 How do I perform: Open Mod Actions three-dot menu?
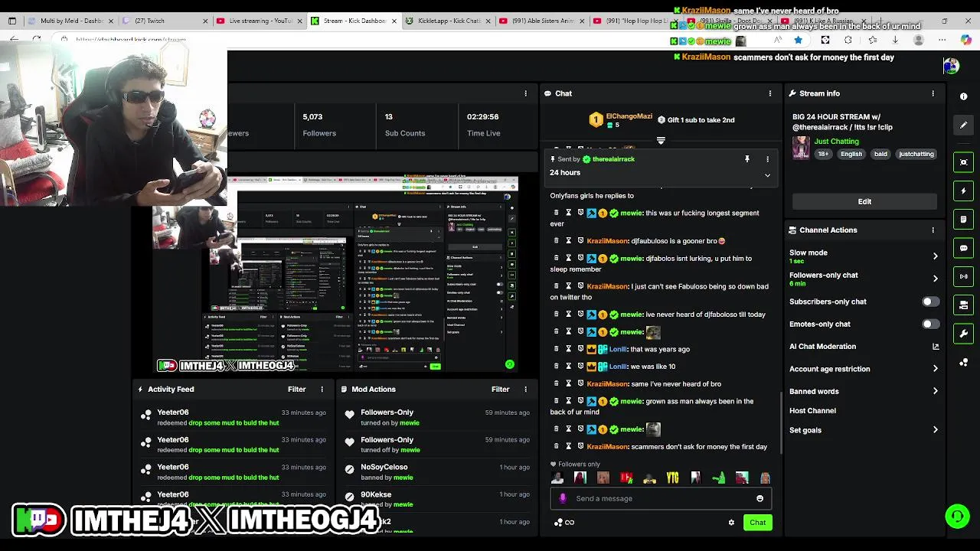(525, 390)
